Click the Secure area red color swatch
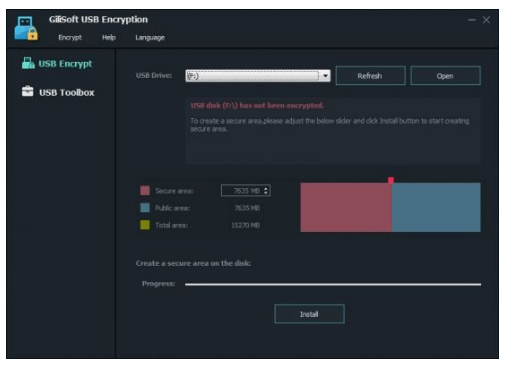507x365 pixels. [145, 191]
